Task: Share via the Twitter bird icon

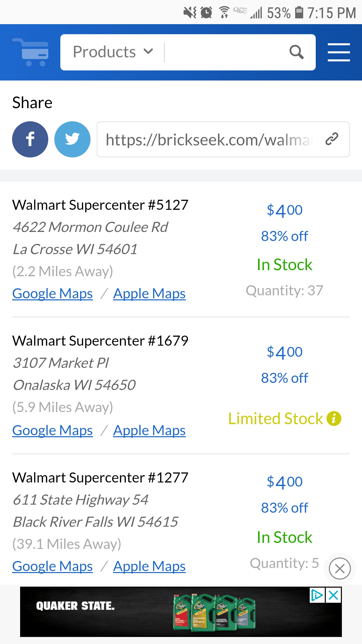Action: point(72,139)
